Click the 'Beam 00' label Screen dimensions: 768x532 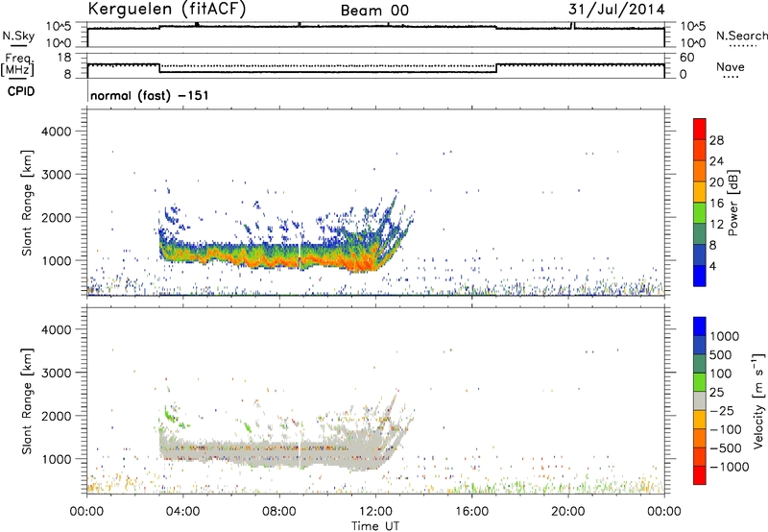374,11
